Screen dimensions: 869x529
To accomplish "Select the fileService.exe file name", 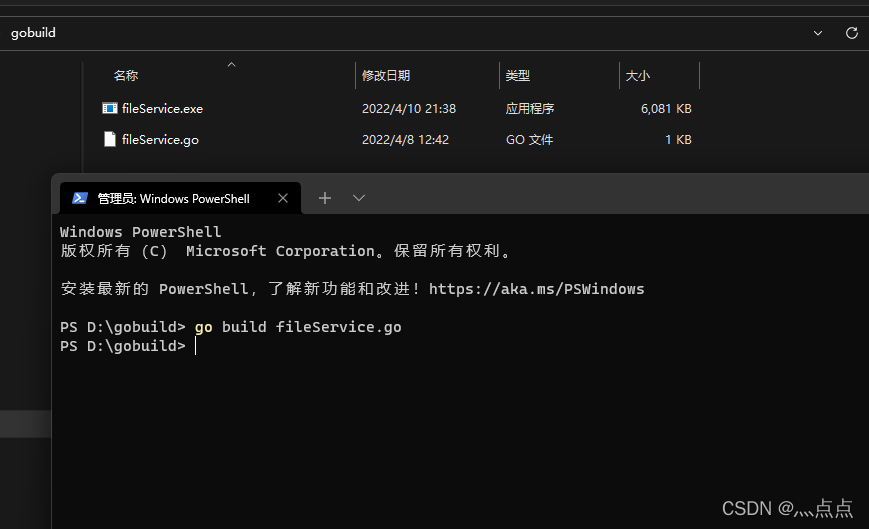I will coord(162,109).
